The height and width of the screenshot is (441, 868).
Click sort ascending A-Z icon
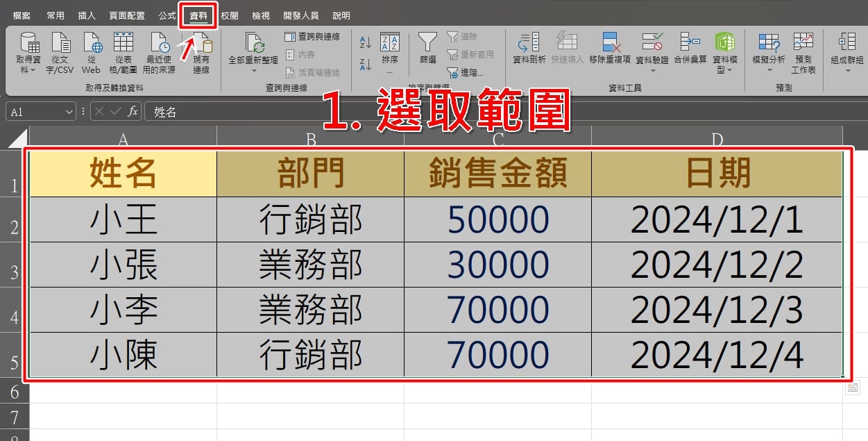click(366, 42)
